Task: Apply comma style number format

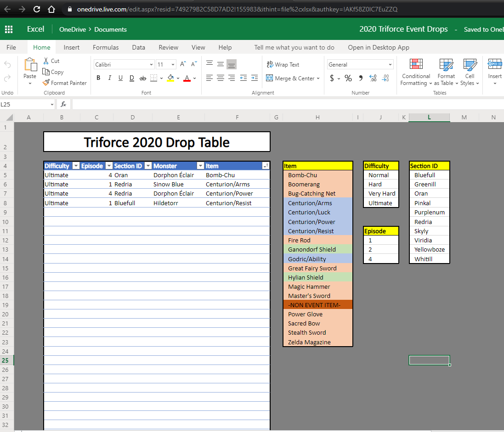Action: coord(361,78)
